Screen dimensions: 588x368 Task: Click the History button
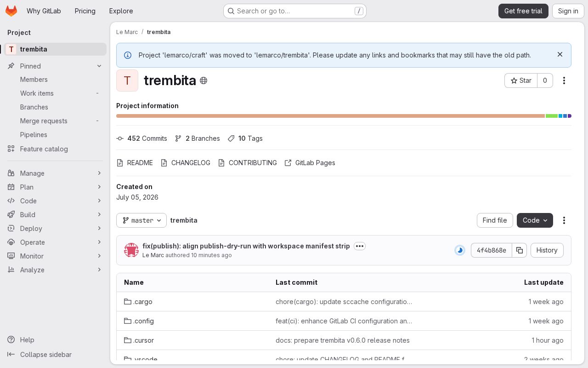tap(547, 250)
